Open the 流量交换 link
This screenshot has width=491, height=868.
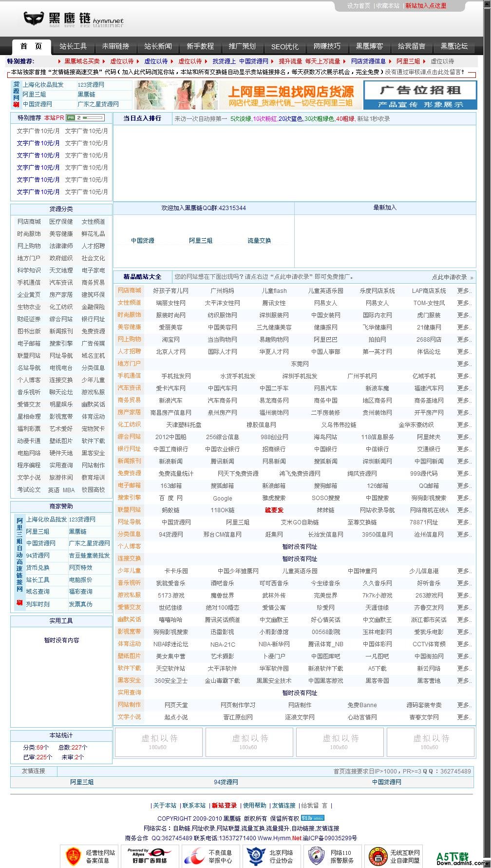(x=259, y=241)
